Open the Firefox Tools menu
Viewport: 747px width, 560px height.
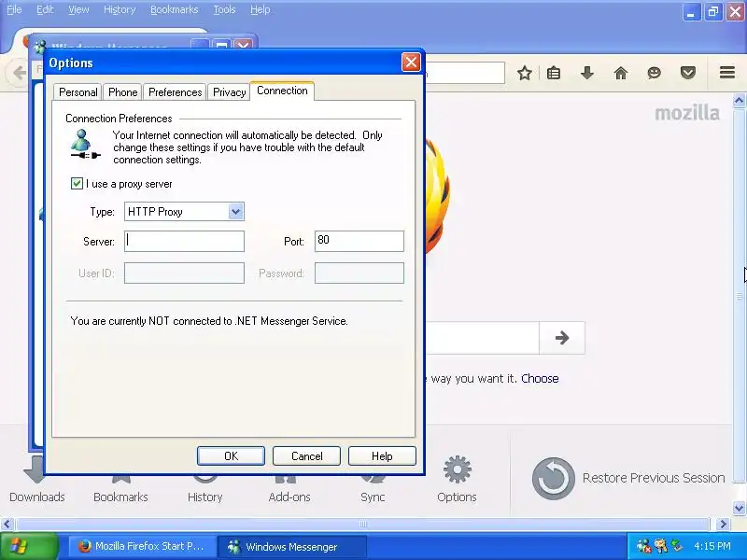(x=224, y=9)
